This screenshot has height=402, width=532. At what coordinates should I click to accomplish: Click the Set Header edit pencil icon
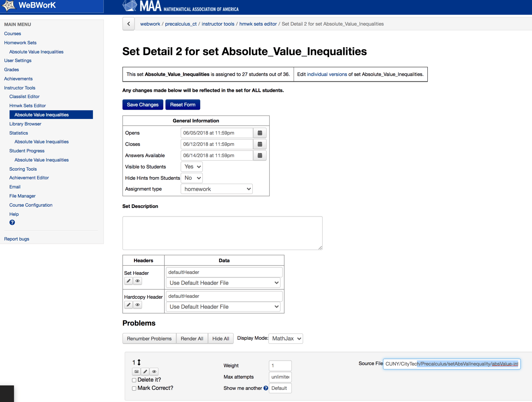pyautogui.click(x=129, y=281)
